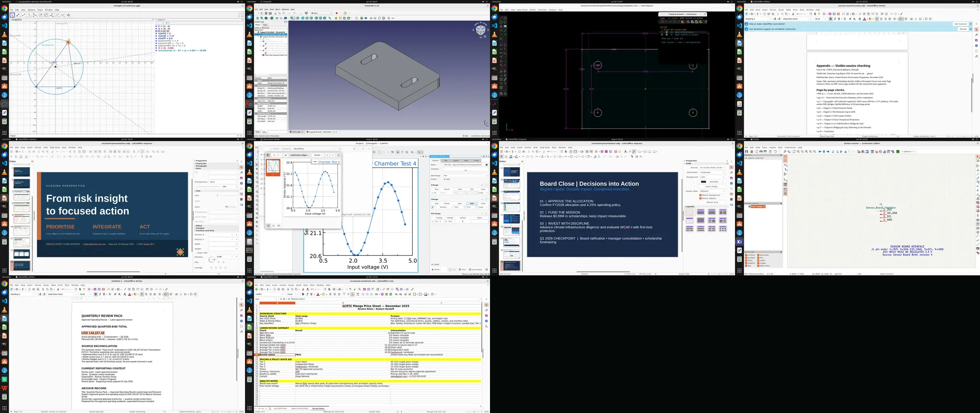Image resolution: width=980 pixels, height=413 pixels.
Task: Start macro recording with FreeCAD's red dot
Action: 337,13
